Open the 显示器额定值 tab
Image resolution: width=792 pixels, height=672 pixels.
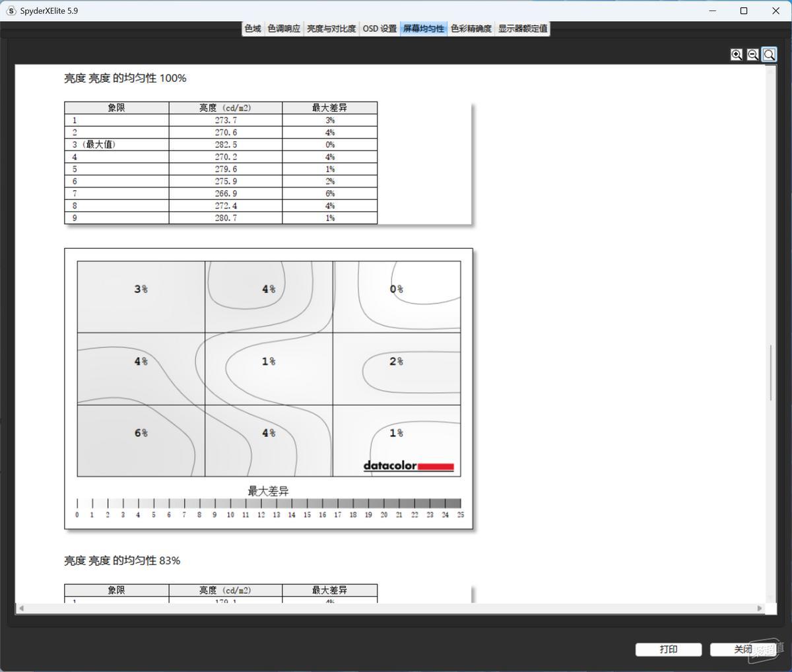pyautogui.click(x=523, y=28)
